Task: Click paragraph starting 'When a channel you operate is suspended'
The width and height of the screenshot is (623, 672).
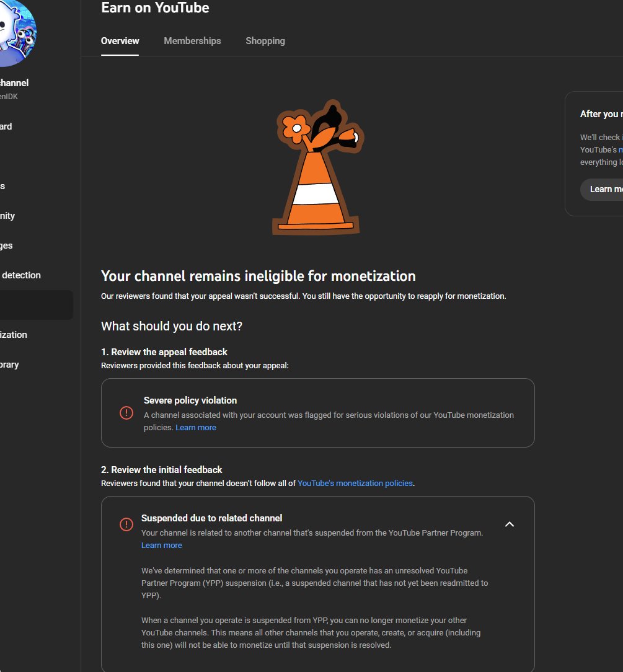Action: [x=311, y=632]
